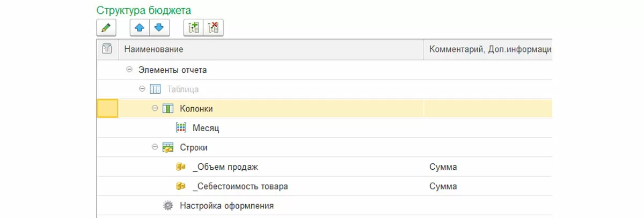Collapse the Элементы отчета node
Screen dimensions: 644x218
click(129, 70)
